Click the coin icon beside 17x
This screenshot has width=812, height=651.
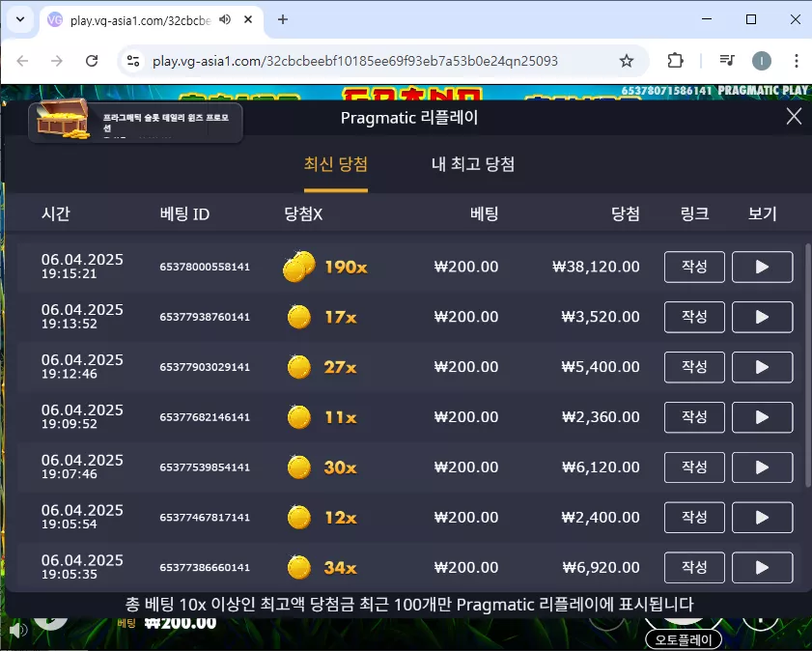(298, 317)
